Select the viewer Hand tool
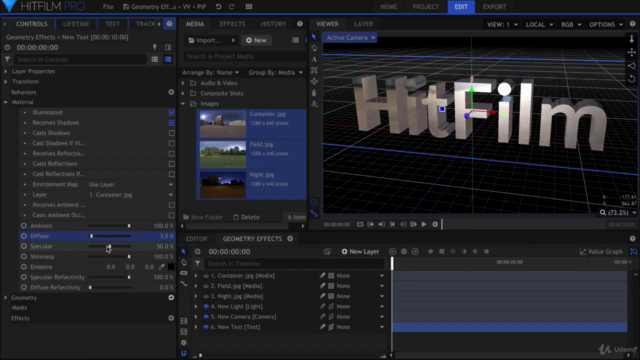Viewport: 640px width, 360px height. point(314,48)
